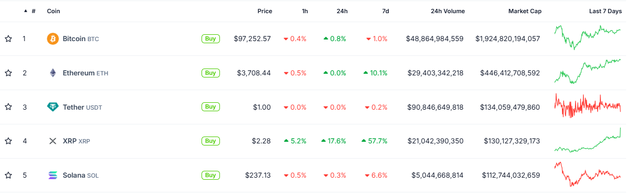
Task: Click the XRP logo icon
Action: click(x=53, y=141)
